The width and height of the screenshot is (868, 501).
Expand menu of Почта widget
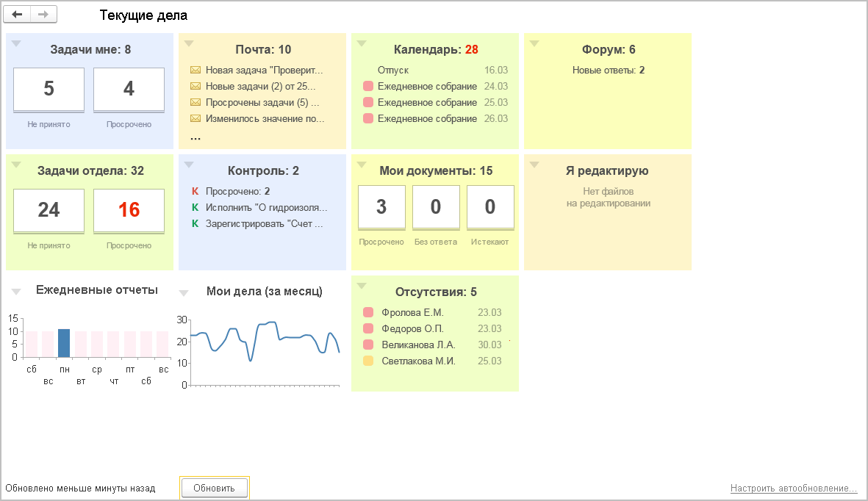point(189,43)
